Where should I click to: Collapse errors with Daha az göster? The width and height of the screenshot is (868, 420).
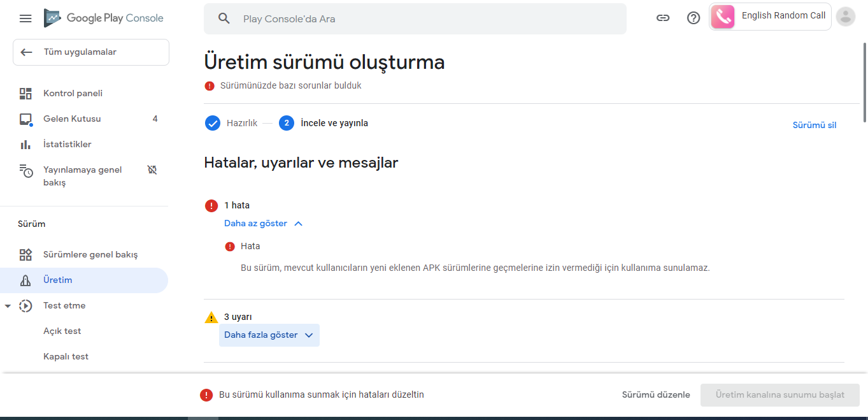264,224
